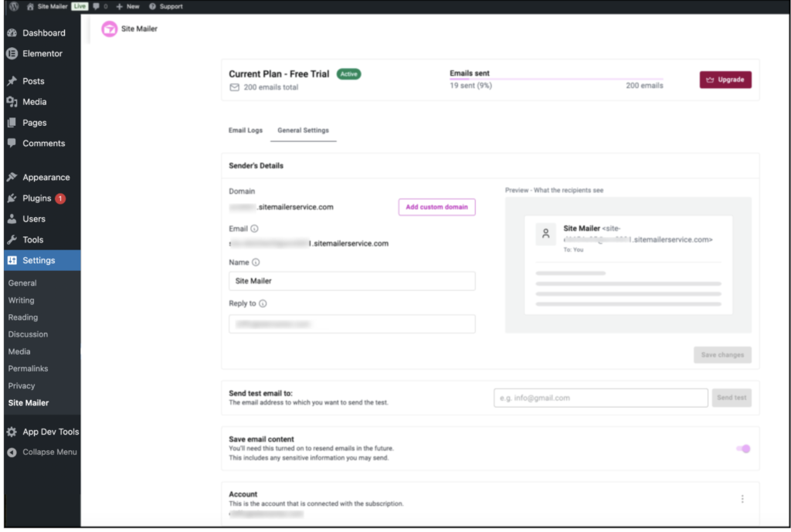Open the New content menu in admin bar

pos(128,6)
